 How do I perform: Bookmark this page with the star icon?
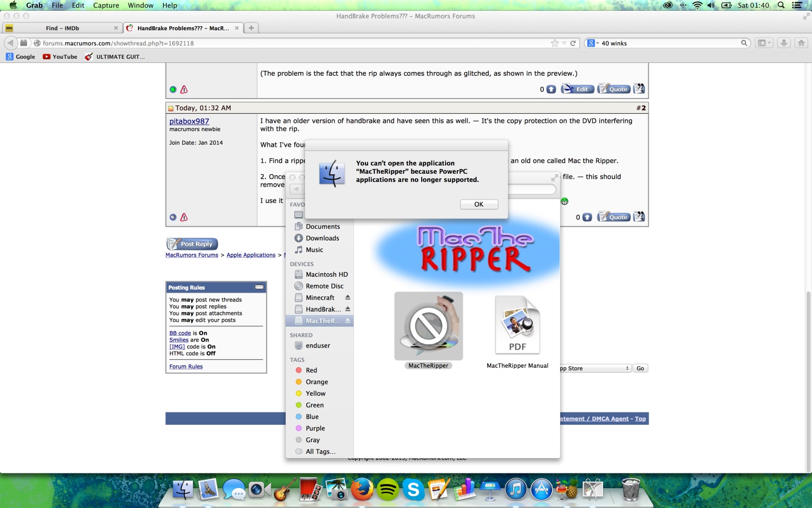tap(555, 43)
